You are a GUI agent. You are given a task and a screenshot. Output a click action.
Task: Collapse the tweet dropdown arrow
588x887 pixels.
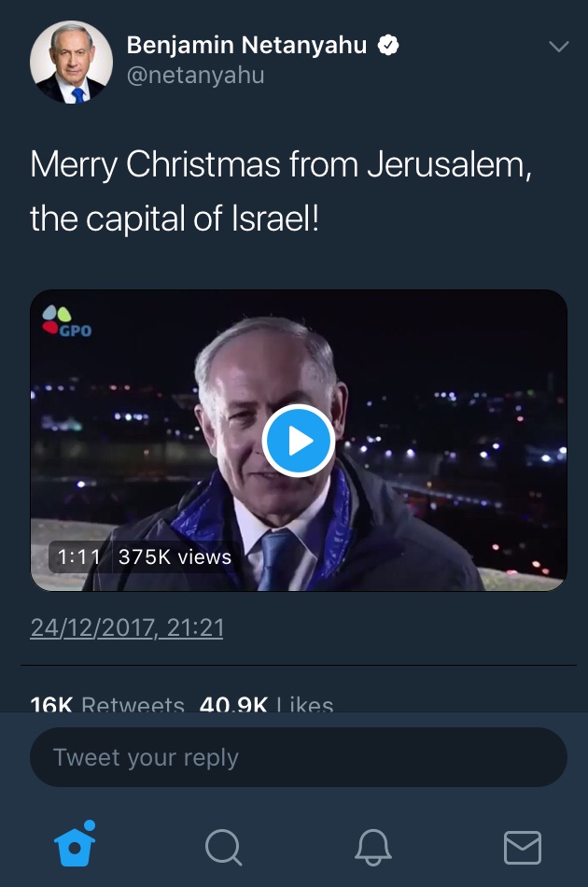(x=558, y=45)
